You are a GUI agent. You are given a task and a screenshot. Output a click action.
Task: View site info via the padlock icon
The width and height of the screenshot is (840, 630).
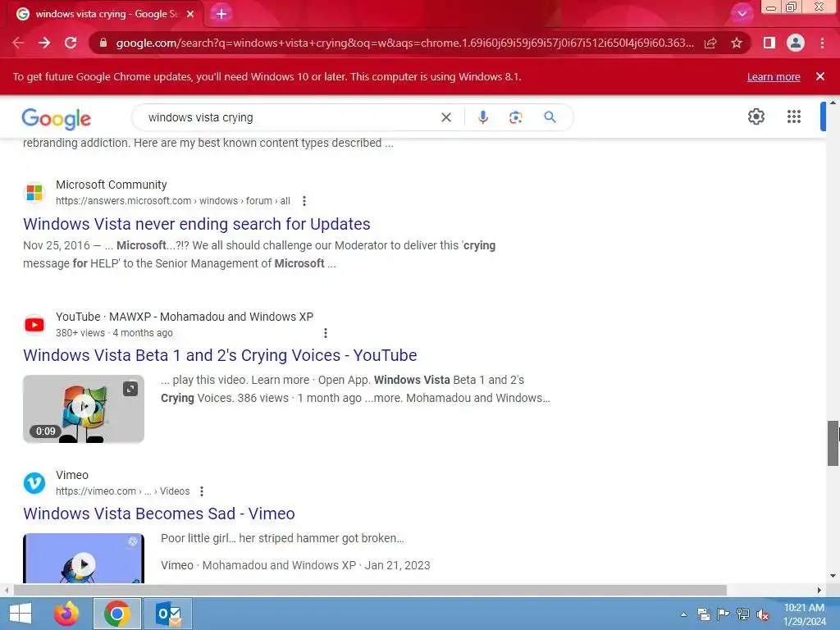pyautogui.click(x=103, y=43)
